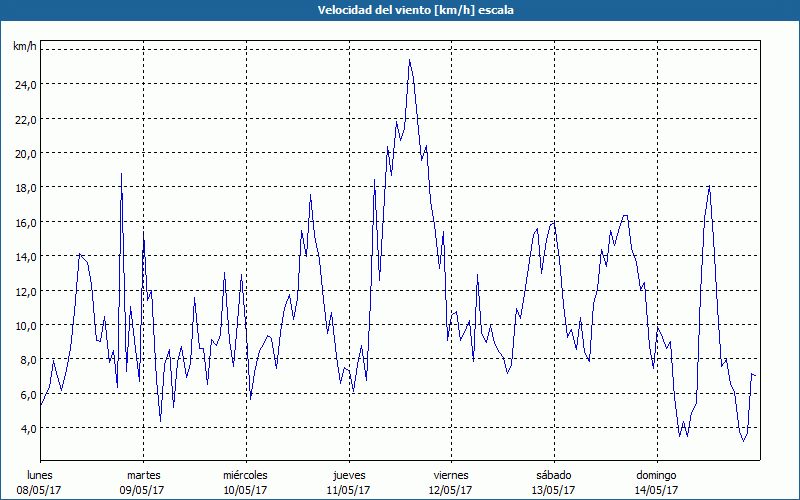Select the 'domingo' day label
800x500 pixels.
click(x=656, y=475)
